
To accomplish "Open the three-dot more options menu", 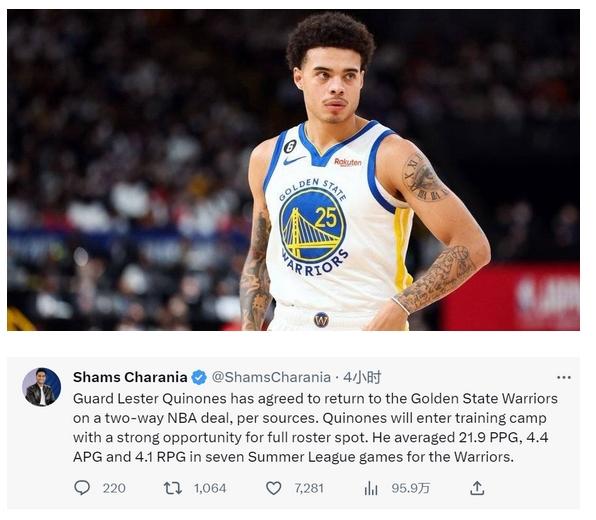I will pos(564,377).
